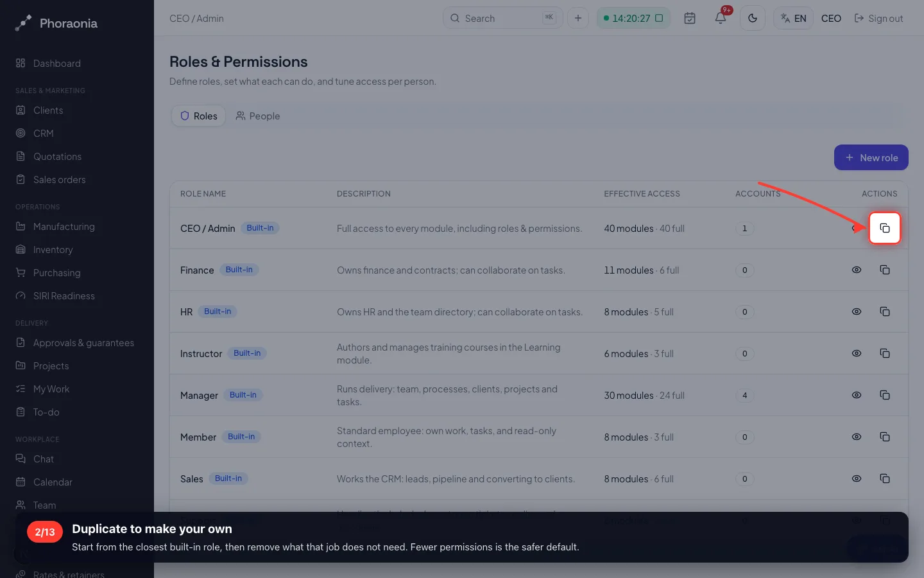The image size is (924, 578).
Task: Click the Instructor role name
Action: (201, 353)
